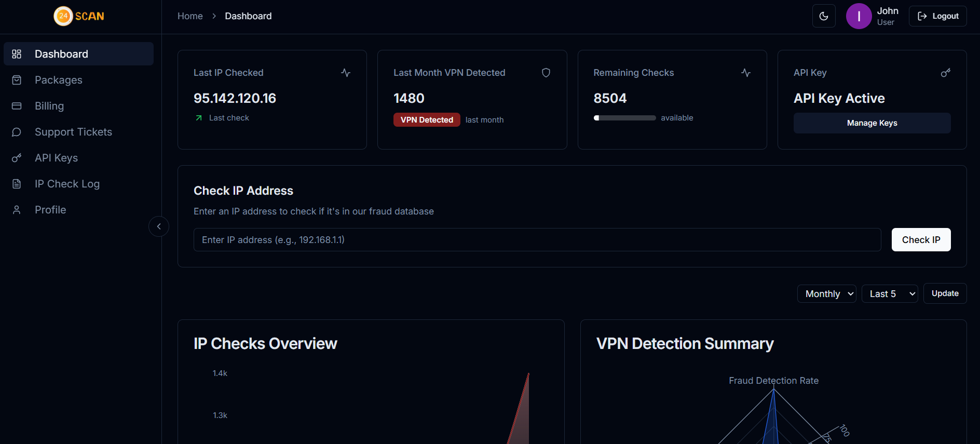Click the Dashboard grid icon in sidebar
Image resolution: width=980 pixels, height=444 pixels.
point(17,54)
